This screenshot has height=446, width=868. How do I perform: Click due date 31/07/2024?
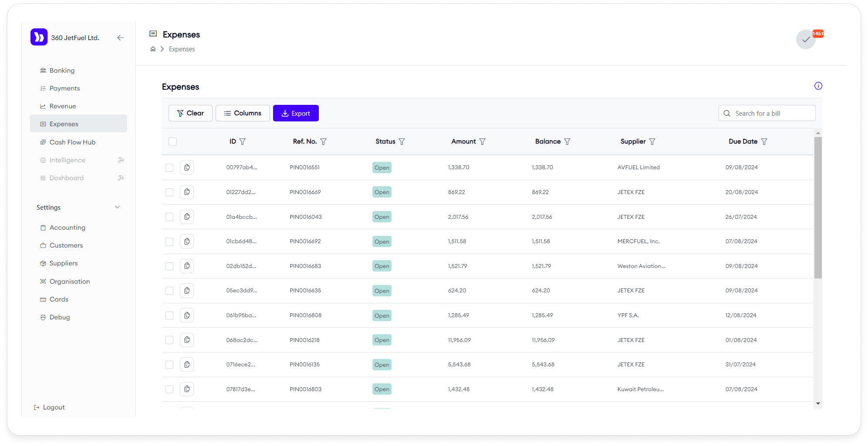740,365
